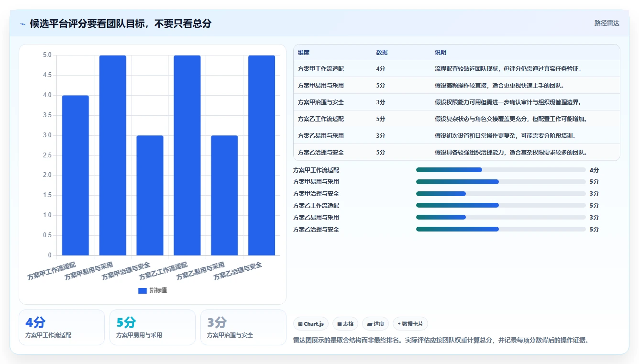Click the 方案乙易用与采用 bar in chart

(224, 195)
